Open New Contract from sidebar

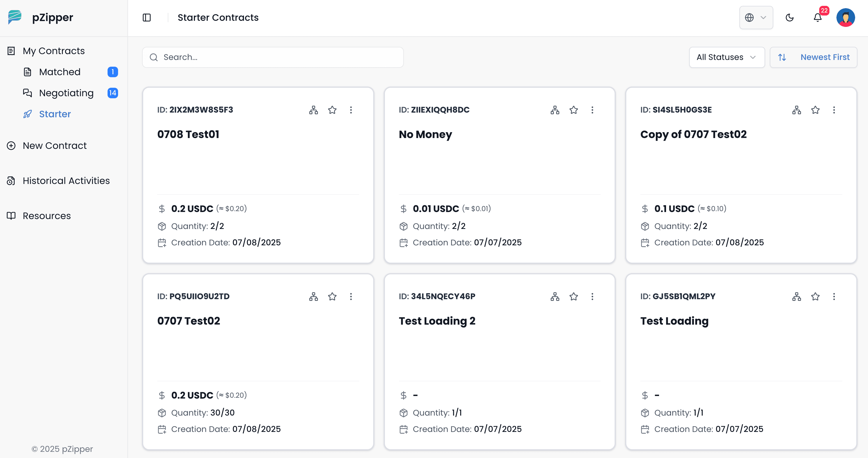coord(55,146)
